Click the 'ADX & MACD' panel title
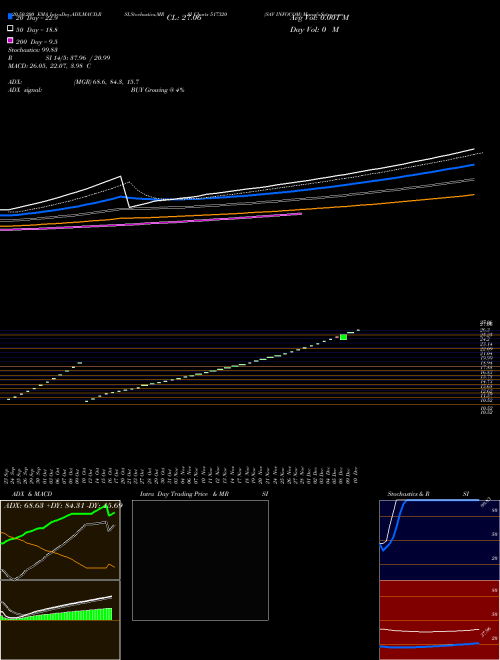This screenshot has width=500, height=660. 32,494
